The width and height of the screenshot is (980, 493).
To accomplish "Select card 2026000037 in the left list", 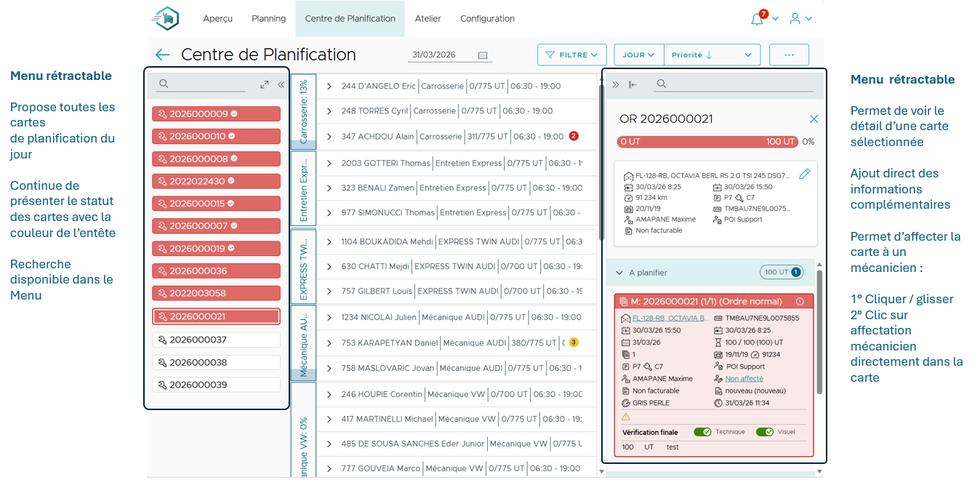I will [216, 340].
